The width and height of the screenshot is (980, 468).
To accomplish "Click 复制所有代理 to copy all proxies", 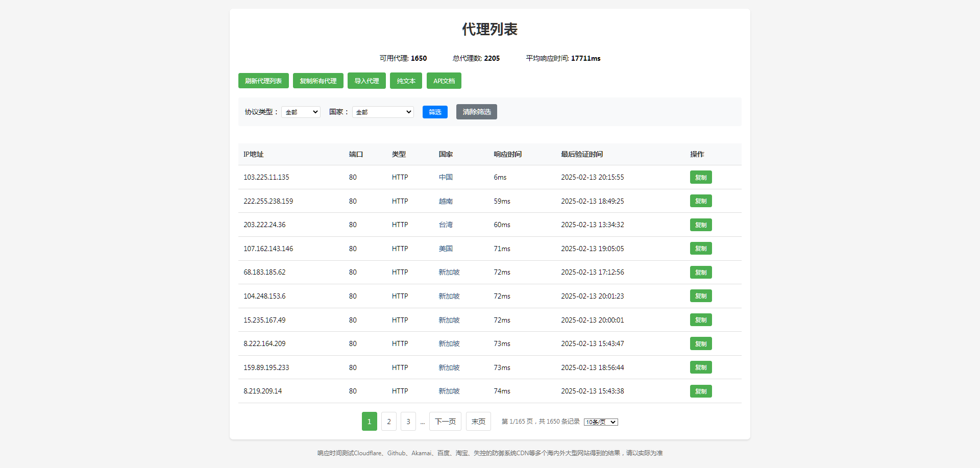I will [317, 81].
